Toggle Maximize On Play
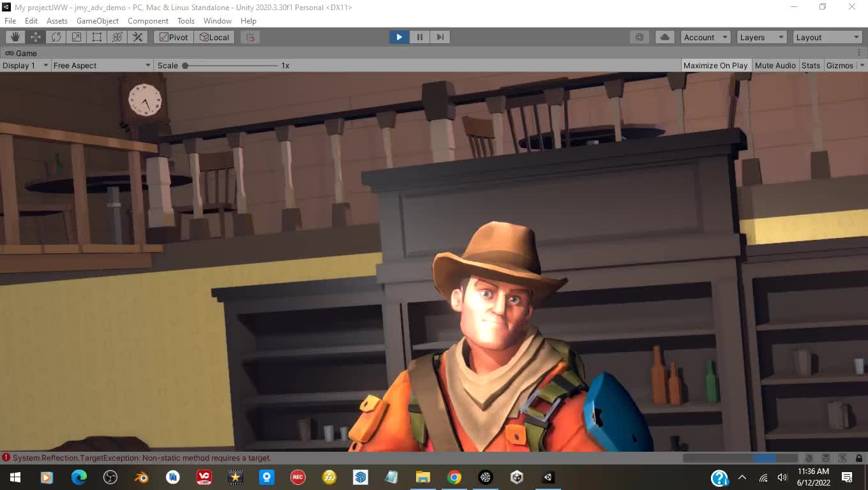Image resolution: width=868 pixels, height=490 pixels. pyautogui.click(x=715, y=65)
